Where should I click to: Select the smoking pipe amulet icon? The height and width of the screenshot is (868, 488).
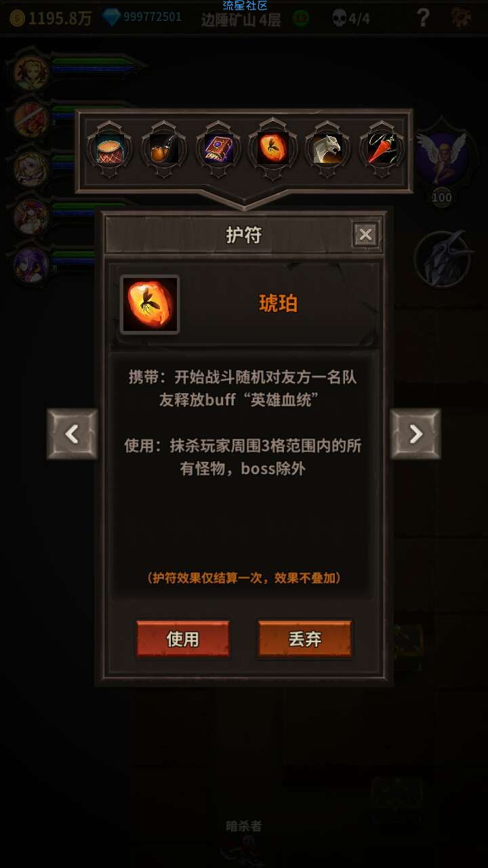[x=163, y=149]
